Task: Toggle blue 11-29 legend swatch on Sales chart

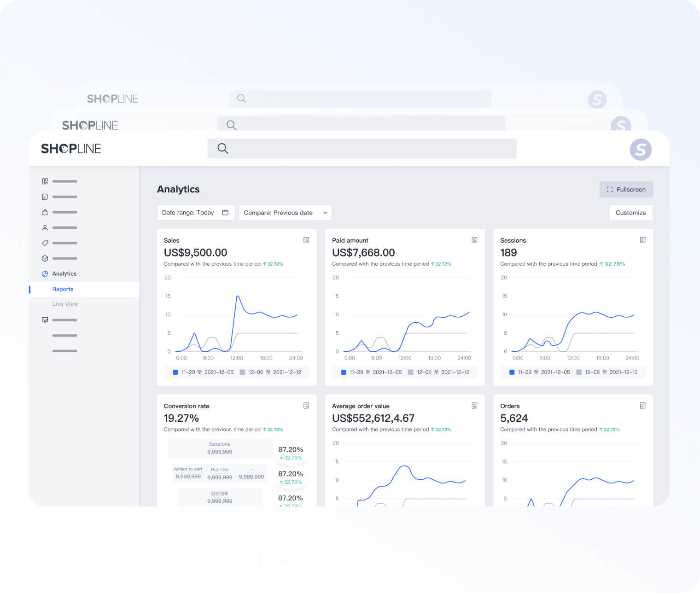Action: 175,372
